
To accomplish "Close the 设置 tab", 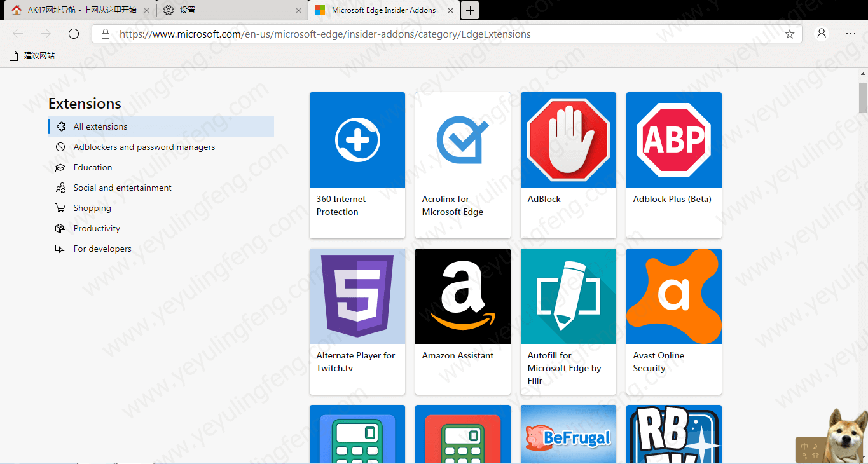I will point(299,10).
